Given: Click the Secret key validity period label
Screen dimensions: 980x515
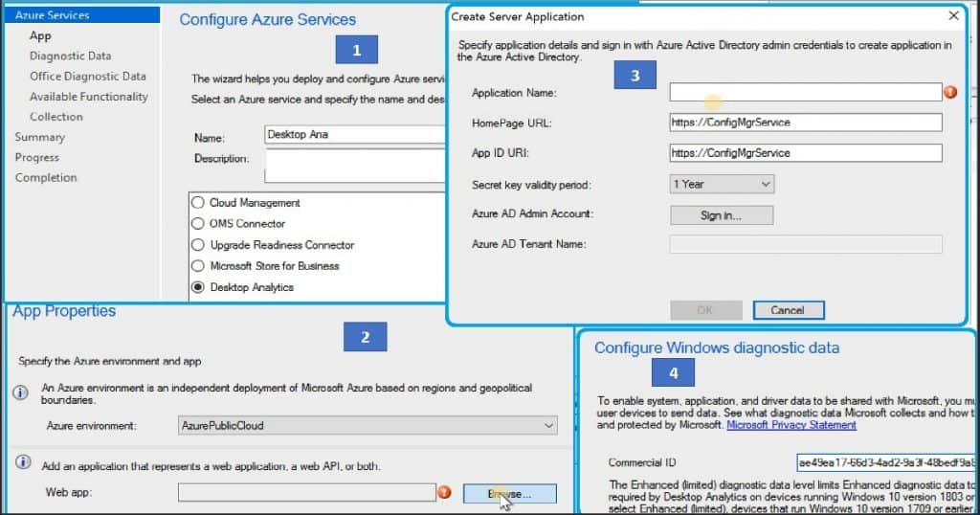Looking at the screenshot, I should (x=530, y=185).
